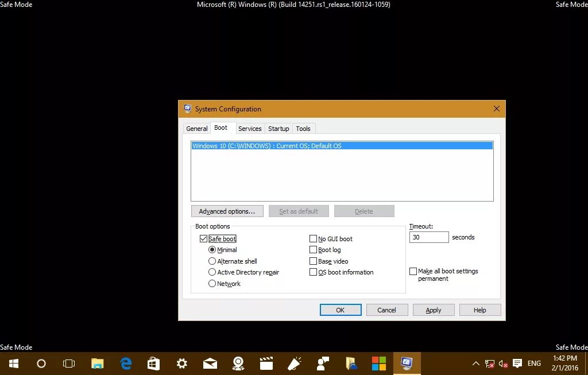Screen dimensions: 588x375
Task: Launch Microsoft Edge browser
Action: click(126, 364)
